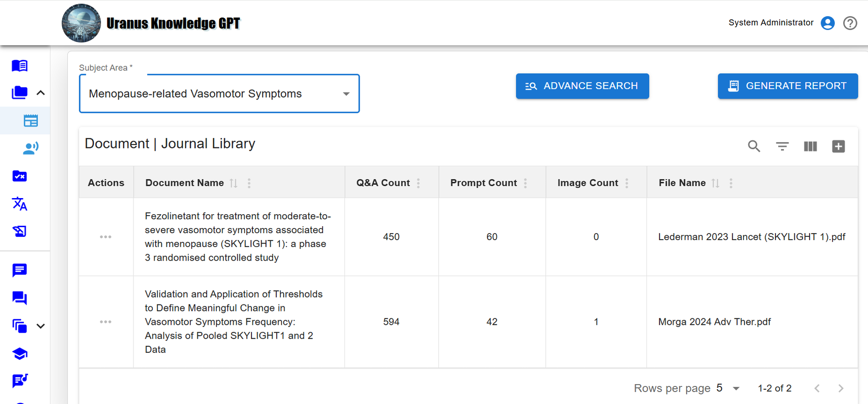Go to previous page of results
Viewport: 868px width, 404px height.
point(817,388)
